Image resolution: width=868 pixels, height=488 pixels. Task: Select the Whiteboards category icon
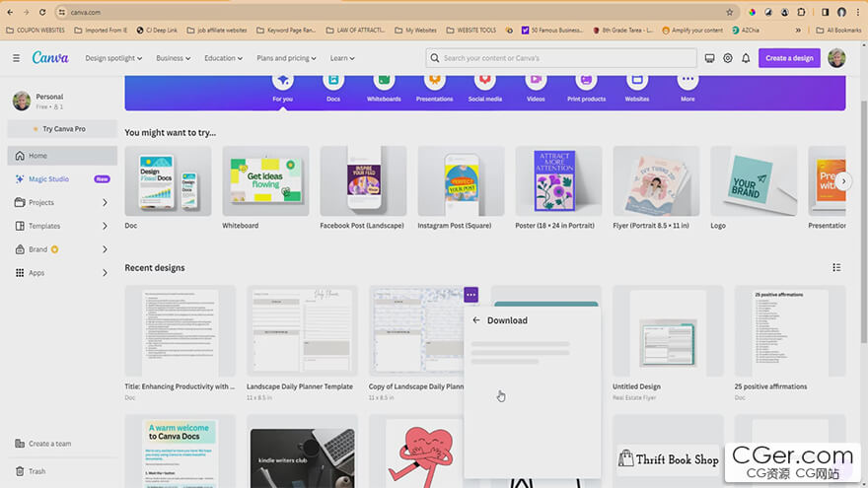[384, 81]
